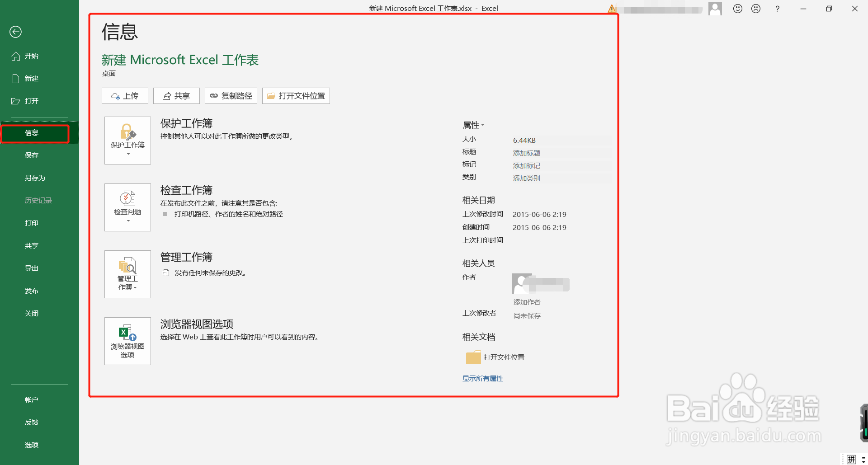Click the folder icon under 相关文档
Image resolution: width=868 pixels, height=465 pixels.
(473, 357)
